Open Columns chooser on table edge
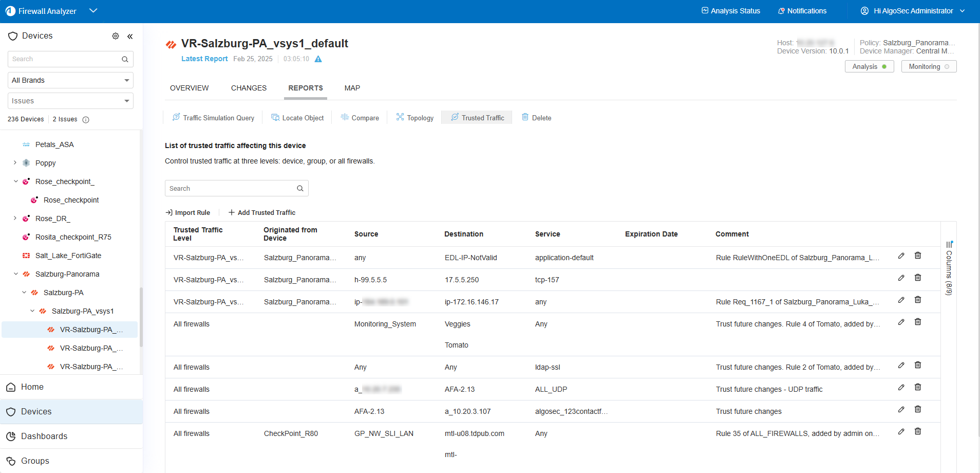The width and height of the screenshot is (980, 473). coord(949,267)
